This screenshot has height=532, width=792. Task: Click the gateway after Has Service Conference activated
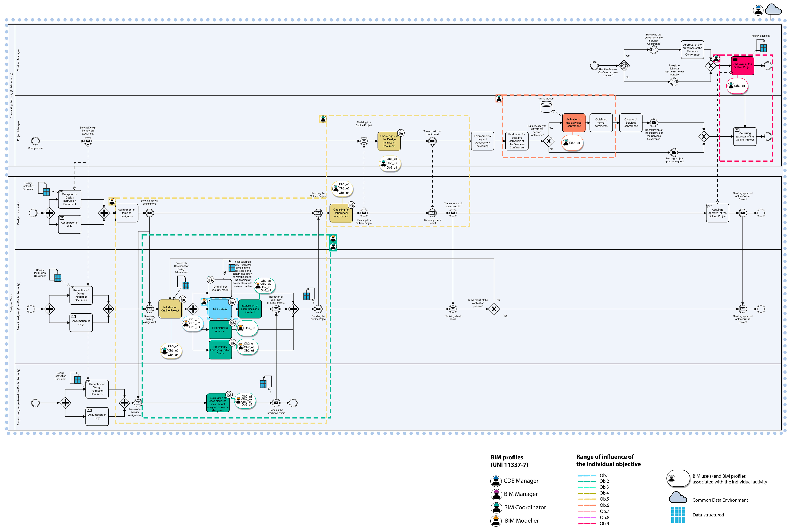pyautogui.click(x=624, y=65)
